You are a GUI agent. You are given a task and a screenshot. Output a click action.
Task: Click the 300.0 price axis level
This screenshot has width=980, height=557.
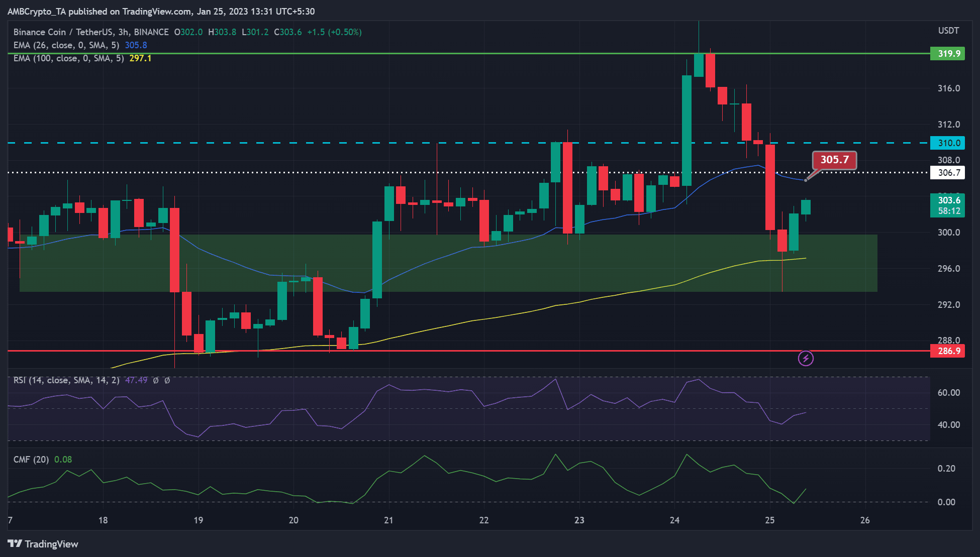(949, 233)
